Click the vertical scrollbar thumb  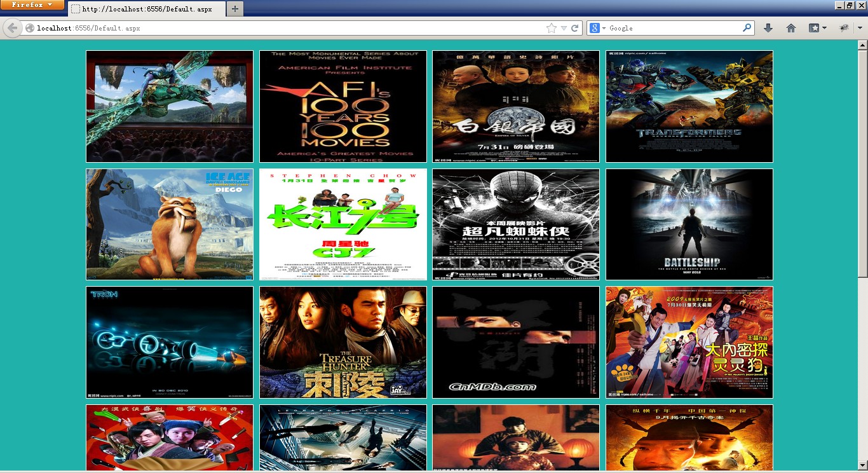[x=862, y=164]
